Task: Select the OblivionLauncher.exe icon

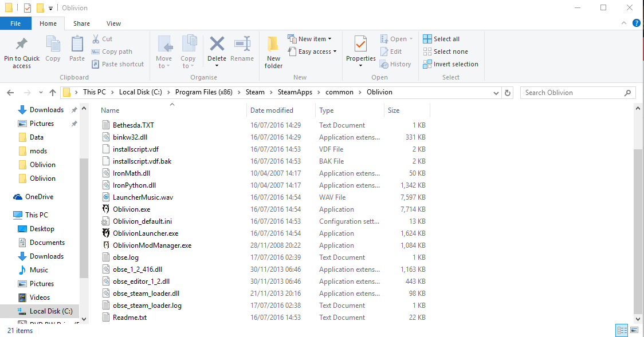Action: click(106, 233)
